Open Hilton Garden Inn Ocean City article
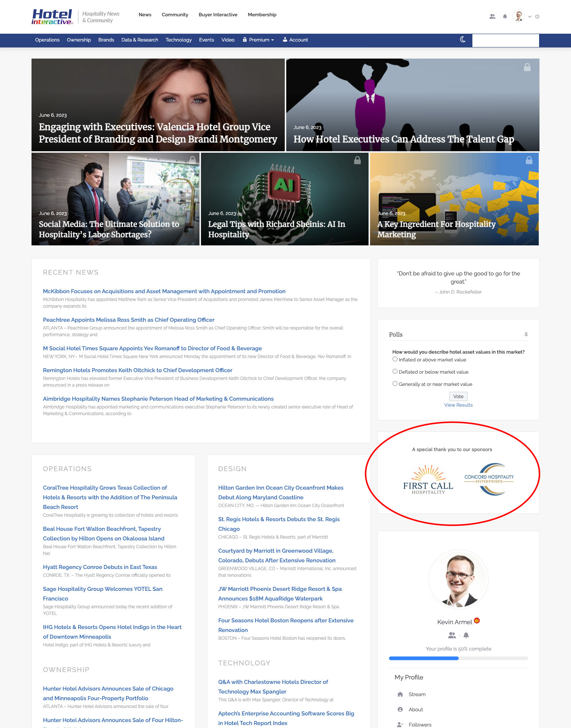The image size is (571, 728). [x=281, y=492]
